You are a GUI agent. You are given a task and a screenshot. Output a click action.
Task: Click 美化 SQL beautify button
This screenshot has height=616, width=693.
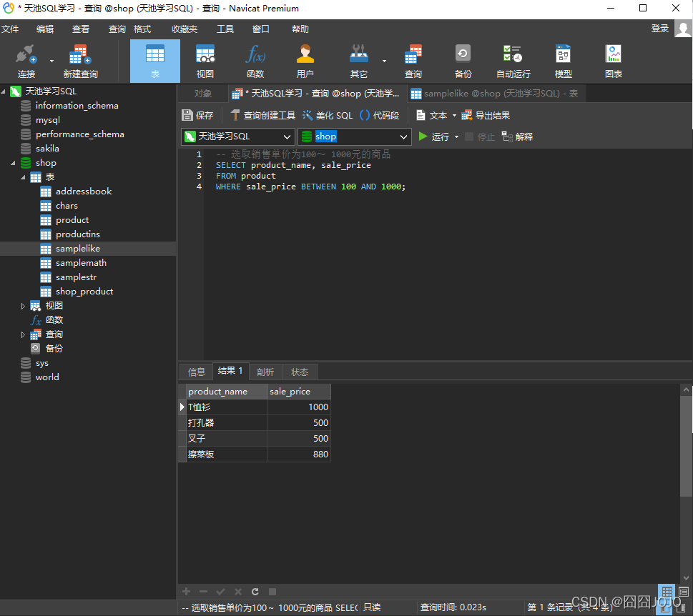(328, 115)
